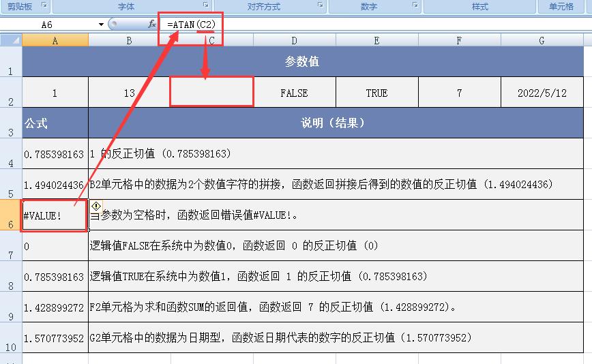The width and height of the screenshot is (592, 364).
Task: Click the error warning icon beside #VALUE!
Action: 96,206
